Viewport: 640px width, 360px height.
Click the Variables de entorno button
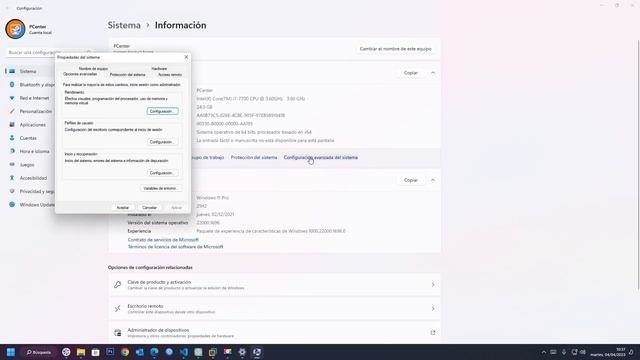tap(161, 188)
